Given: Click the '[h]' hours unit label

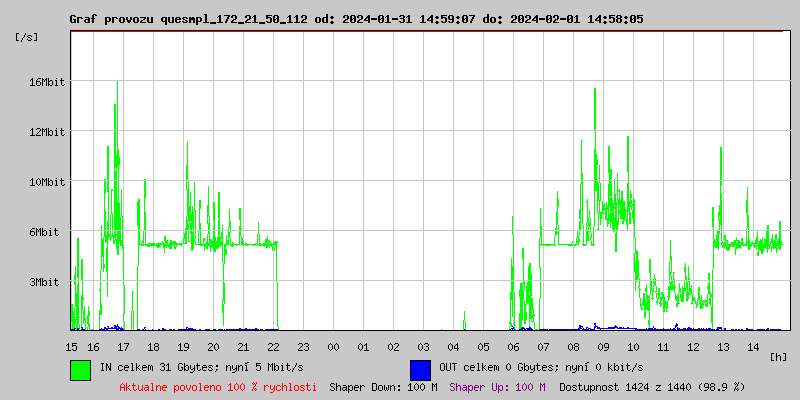Looking at the screenshot, I should 778,356.
